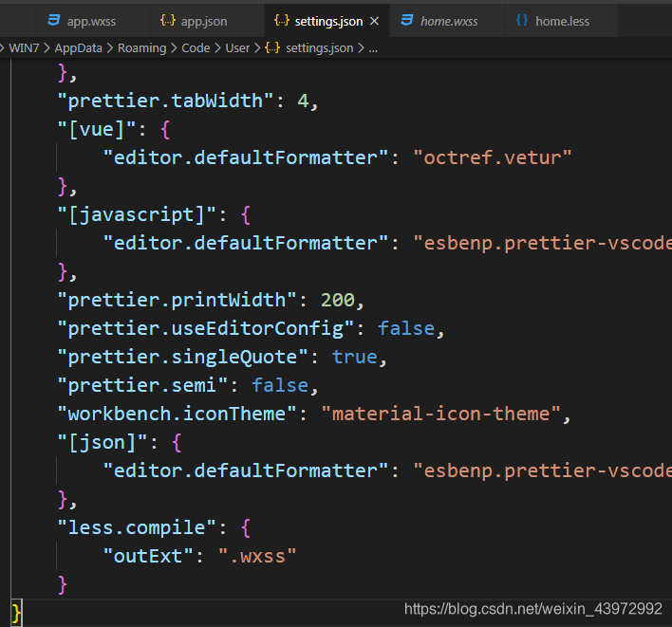Click the printWidth value 200

[337, 300]
